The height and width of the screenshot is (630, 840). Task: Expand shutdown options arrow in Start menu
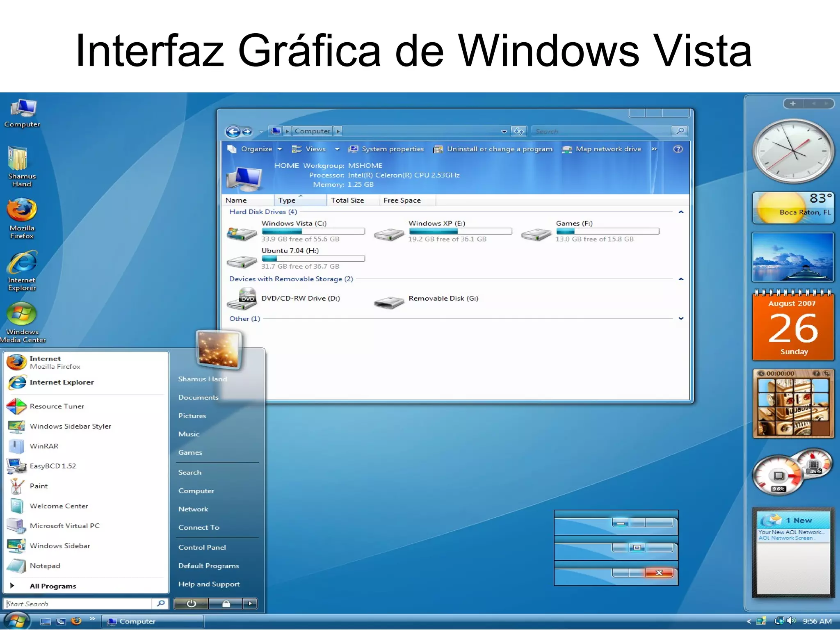point(250,604)
